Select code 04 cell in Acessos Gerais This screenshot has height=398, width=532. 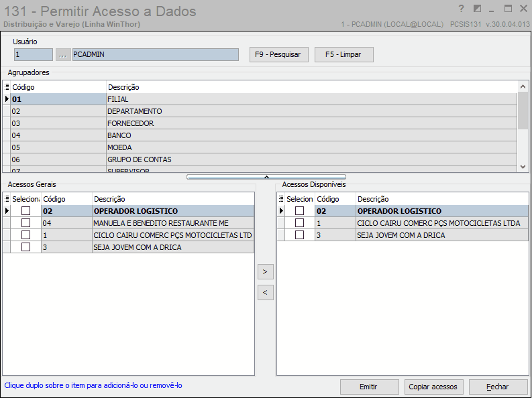(x=66, y=223)
